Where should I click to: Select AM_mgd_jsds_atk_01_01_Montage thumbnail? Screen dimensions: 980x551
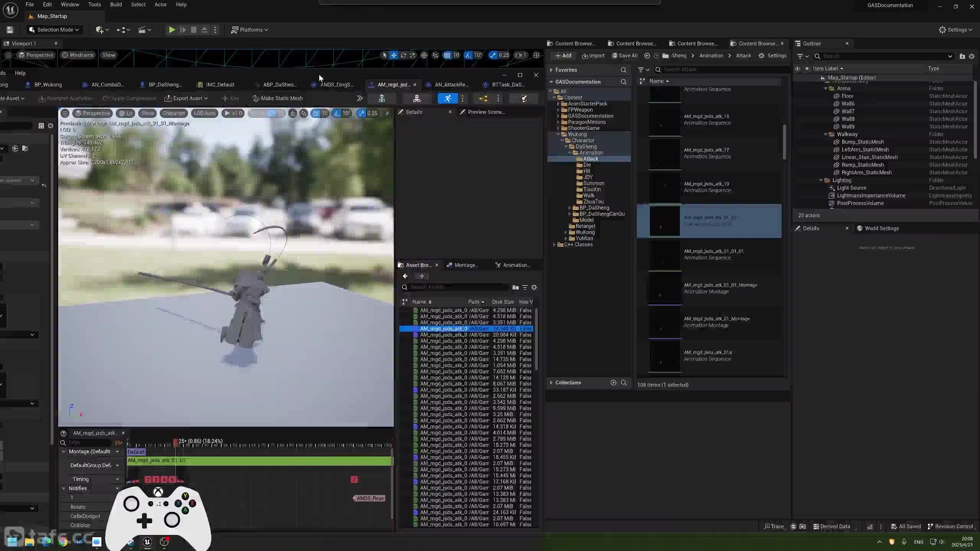(665, 289)
